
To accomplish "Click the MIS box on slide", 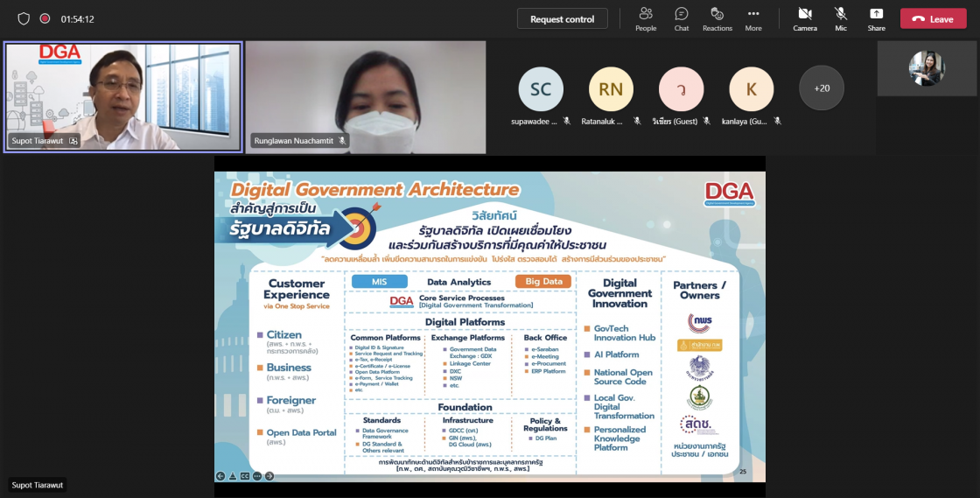I will click(380, 282).
